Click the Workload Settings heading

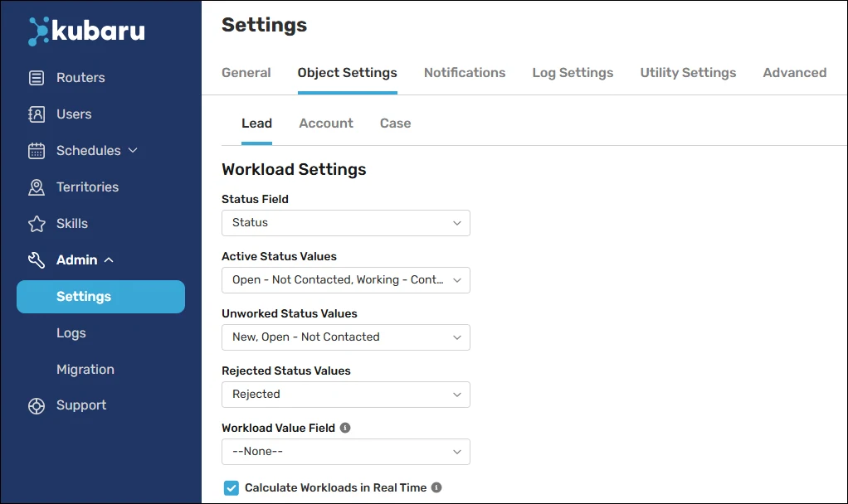coord(294,170)
